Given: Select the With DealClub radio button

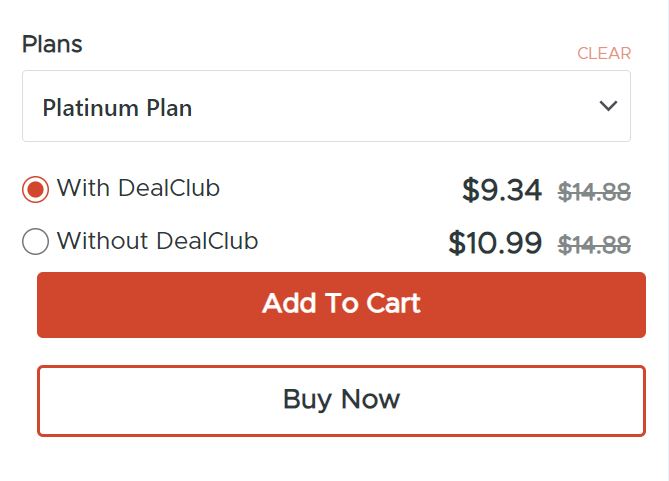Looking at the screenshot, I should point(35,189).
